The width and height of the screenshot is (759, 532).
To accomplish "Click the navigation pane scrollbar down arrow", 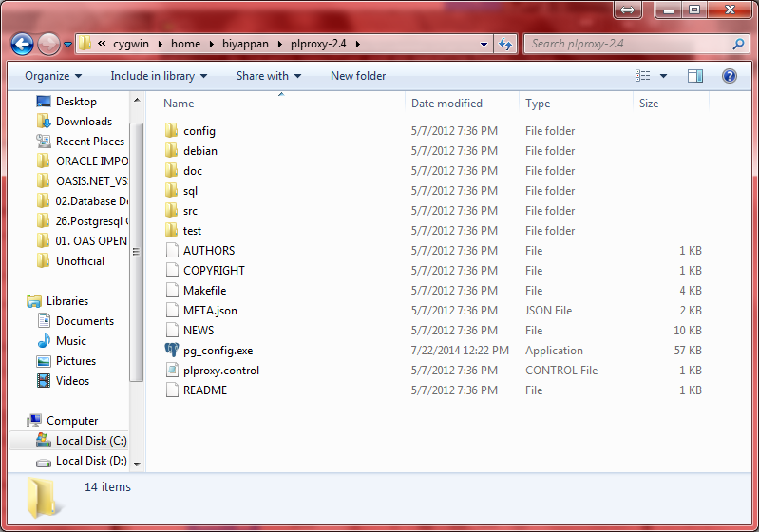I will pyautogui.click(x=137, y=464).
